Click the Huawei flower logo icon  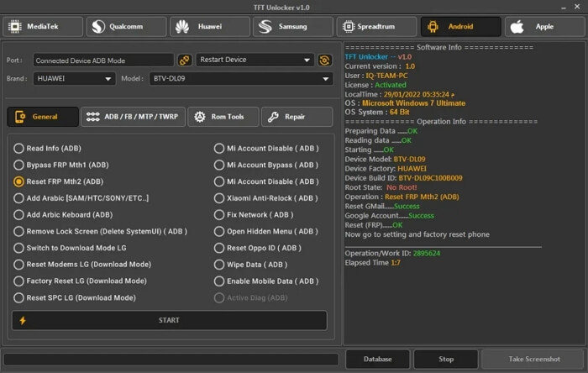[x=182, y=27]
